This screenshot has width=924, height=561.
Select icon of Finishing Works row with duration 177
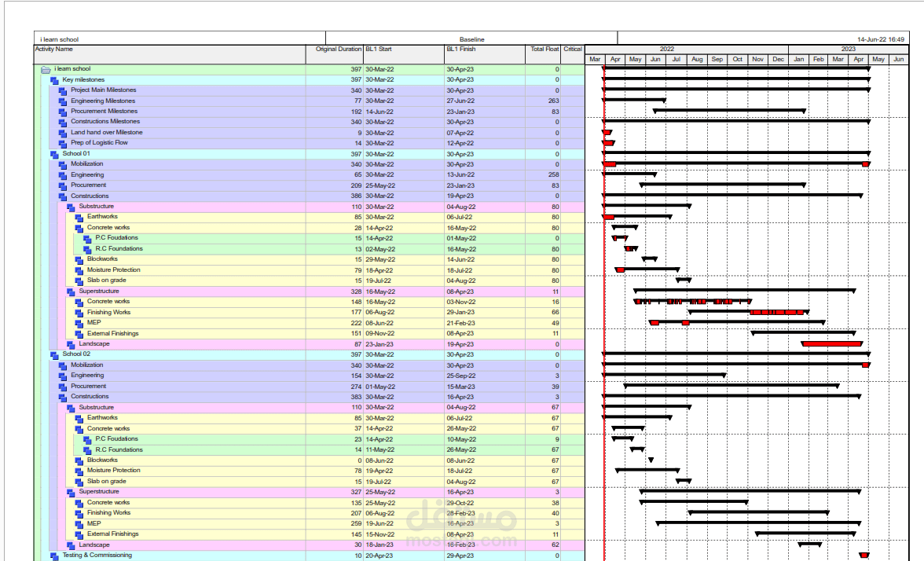pyautogui.click(x=79, y=313)
